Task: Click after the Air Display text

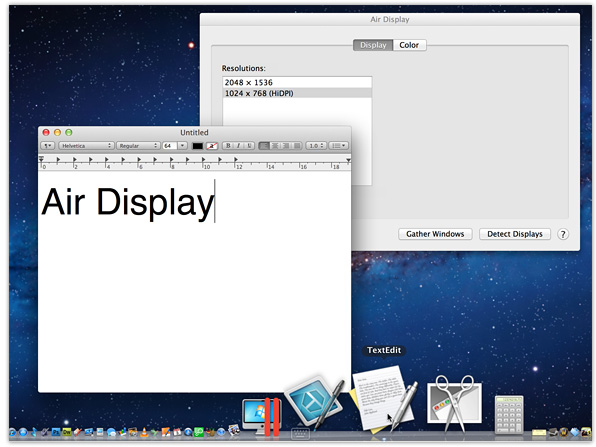Action: pyautogui.click(x=215, y=201)
